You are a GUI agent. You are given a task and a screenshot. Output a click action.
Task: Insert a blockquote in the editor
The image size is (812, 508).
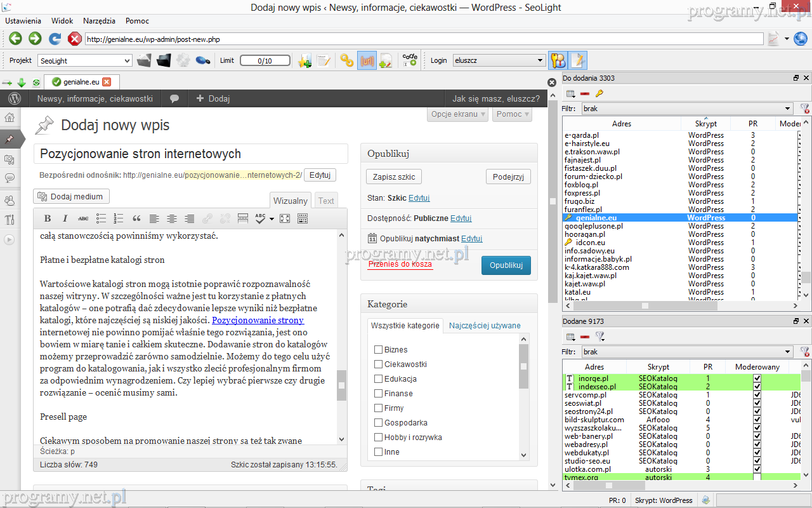coord(136,218)
